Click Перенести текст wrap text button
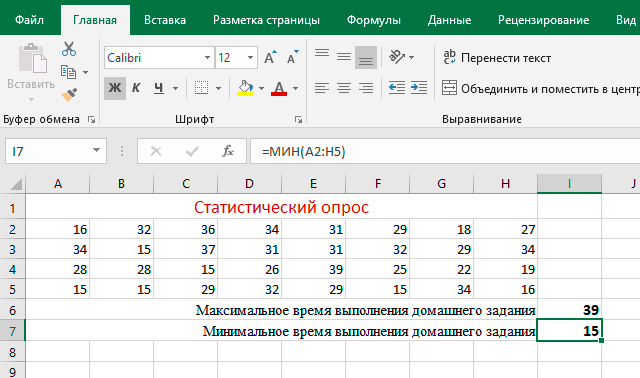This screenshot has width=640, height=378. 497,58
